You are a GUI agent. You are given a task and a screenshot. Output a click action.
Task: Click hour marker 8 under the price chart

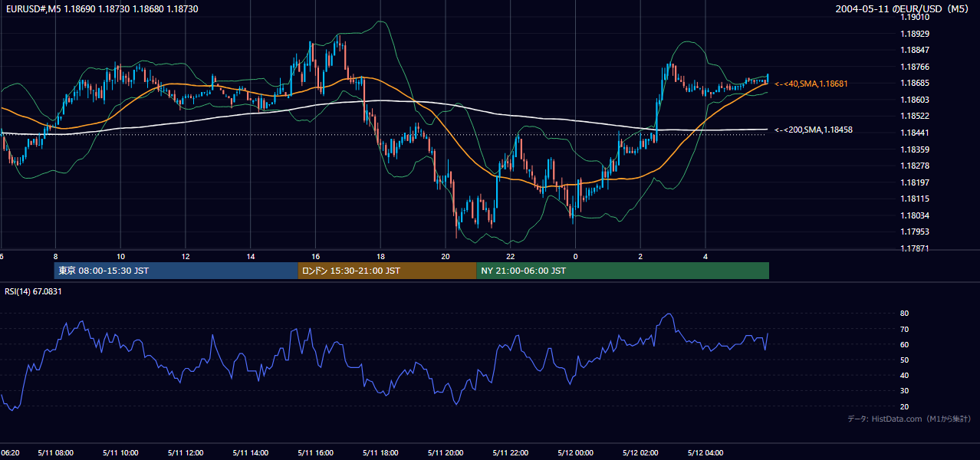tap(55, 256)
